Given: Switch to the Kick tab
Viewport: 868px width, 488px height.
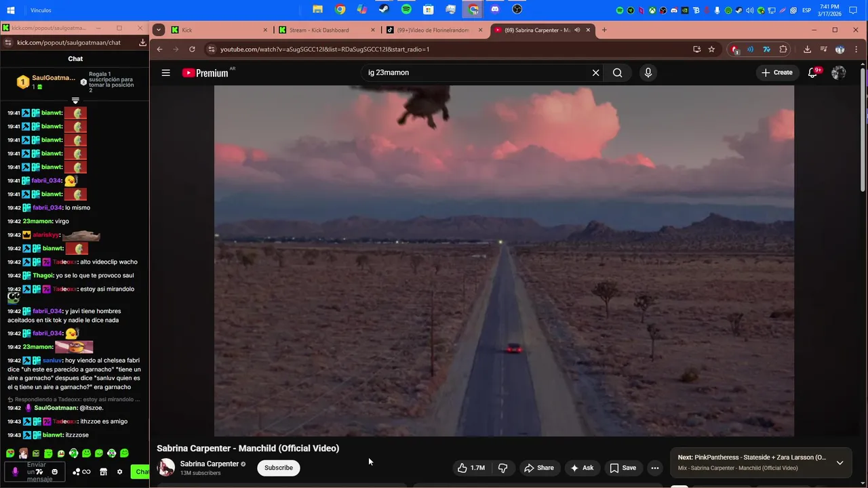Looking at the screenshot, I should pyautogui.click(x=219, y=30).
